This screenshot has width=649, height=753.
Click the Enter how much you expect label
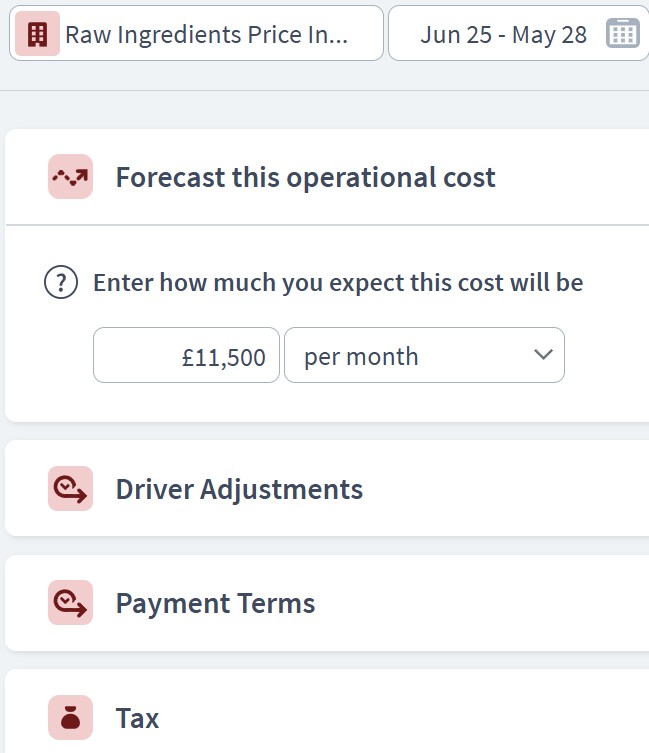pos(338,282)
